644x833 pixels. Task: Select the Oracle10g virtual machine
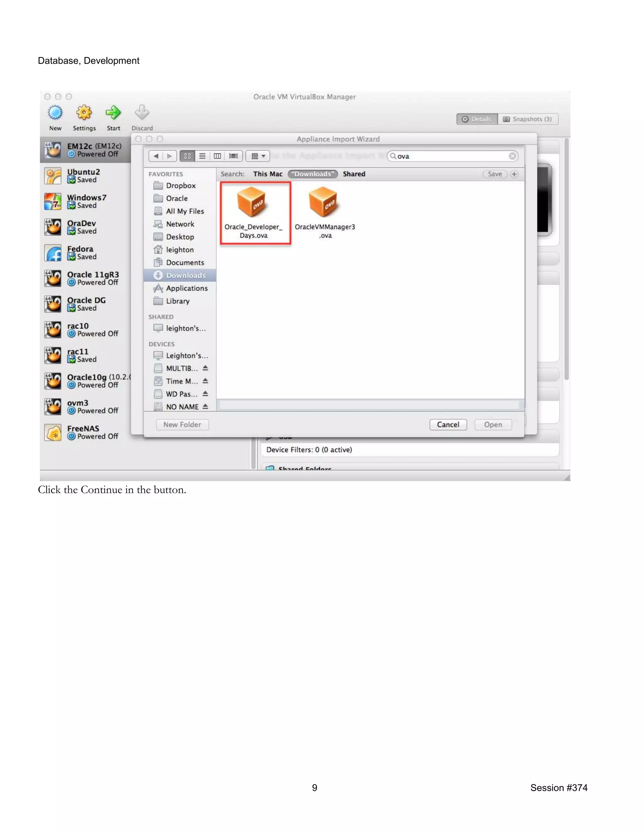86,381
